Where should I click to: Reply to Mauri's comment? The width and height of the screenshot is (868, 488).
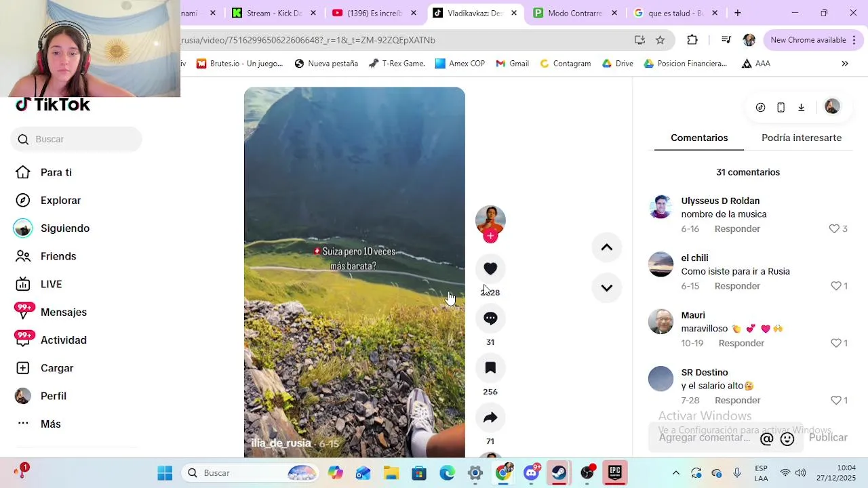741,343
